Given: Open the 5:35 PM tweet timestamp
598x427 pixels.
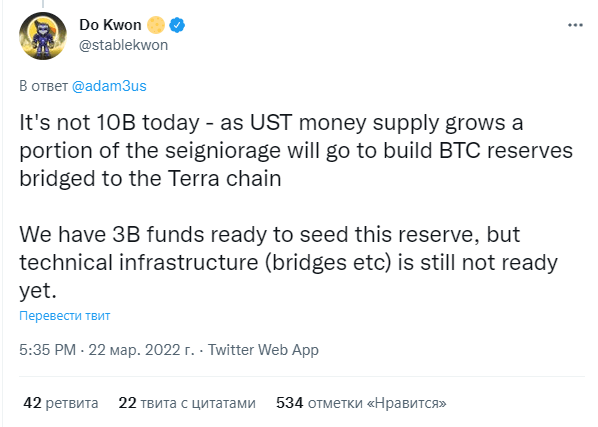Looking at the screenshot, I should (x=47, y=350).
